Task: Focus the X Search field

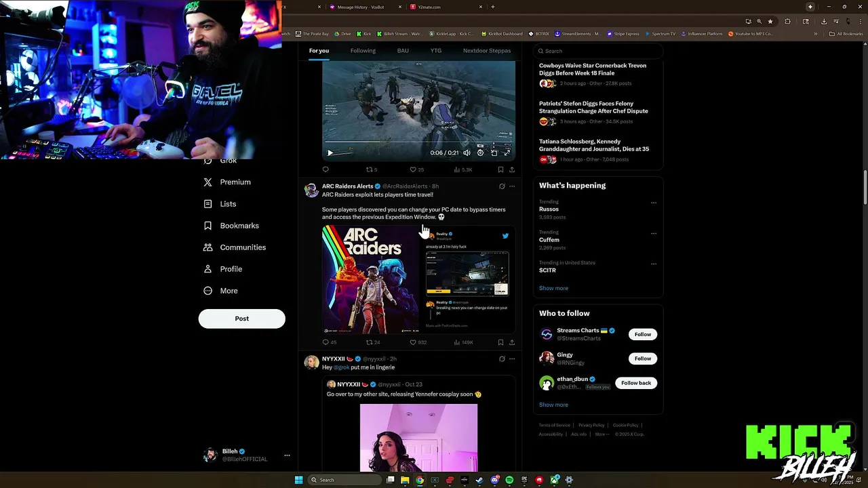Action: [598, 51]
